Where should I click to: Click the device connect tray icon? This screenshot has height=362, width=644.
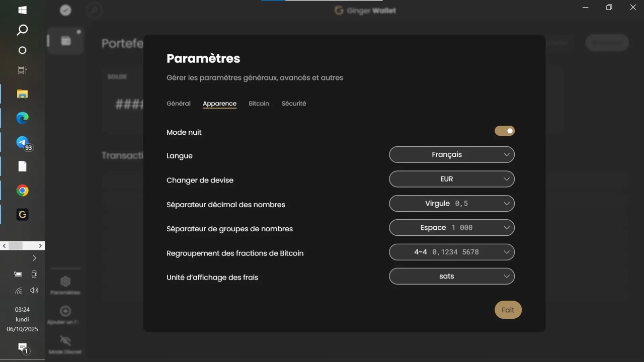[x=34, y=274]
